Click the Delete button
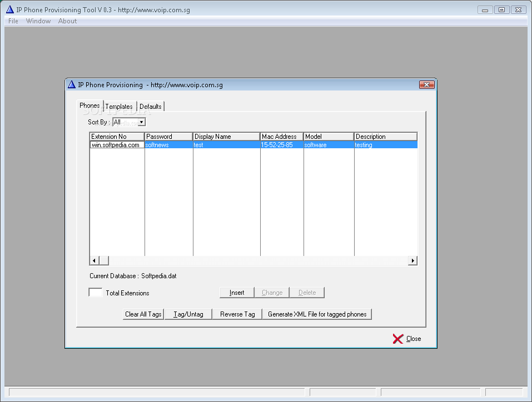Viewport: 532px width, 402px height. pos(307,293)
